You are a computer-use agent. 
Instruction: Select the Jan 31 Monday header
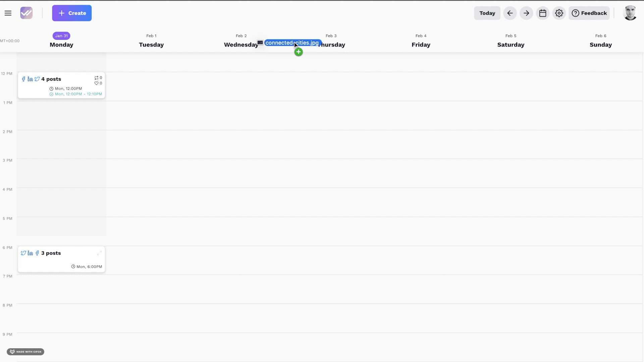(x=61, y=41)
